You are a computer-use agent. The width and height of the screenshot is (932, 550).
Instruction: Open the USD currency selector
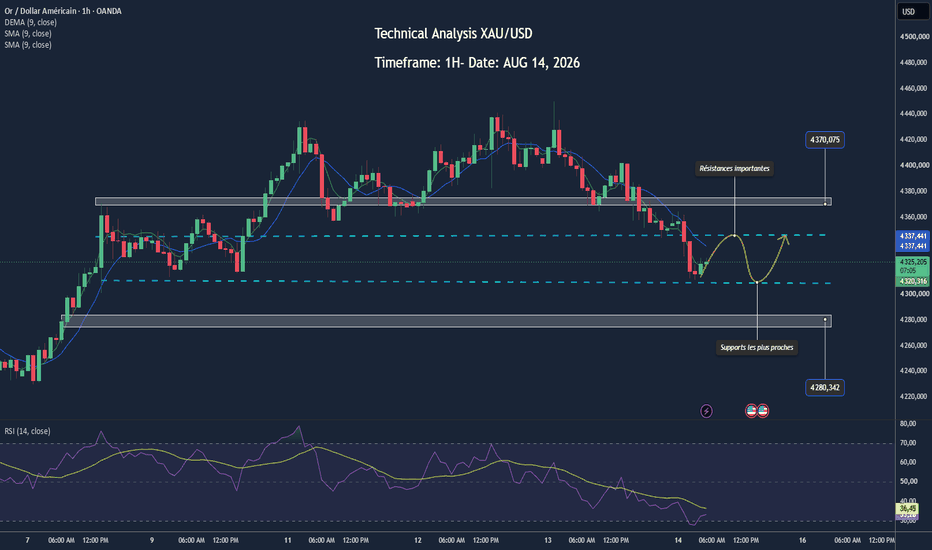(x=912, y=11)
